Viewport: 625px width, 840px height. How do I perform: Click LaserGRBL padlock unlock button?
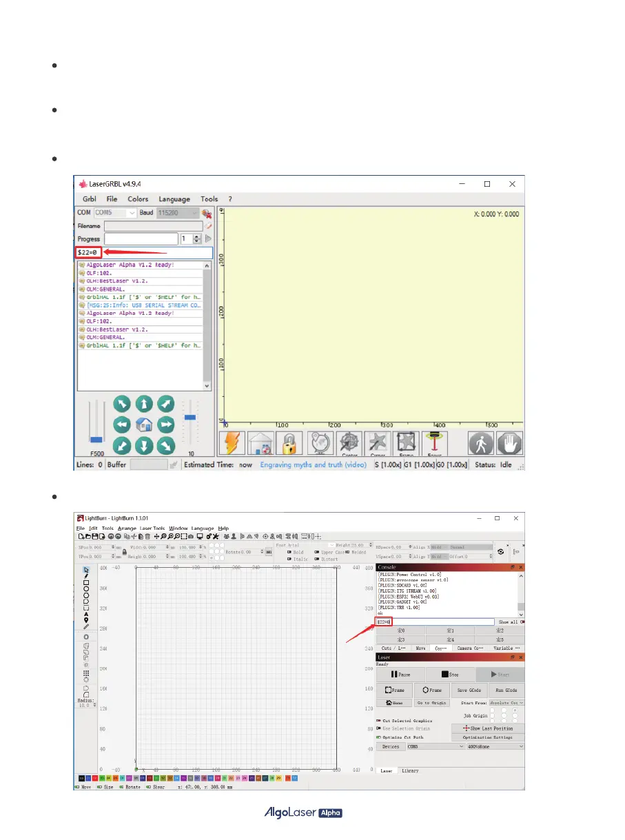[291, 444]
